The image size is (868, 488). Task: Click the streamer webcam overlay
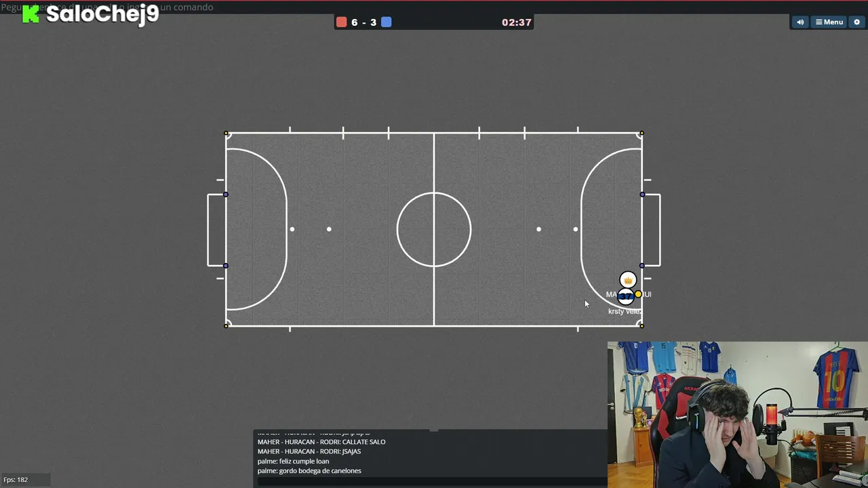pos(738,415)
